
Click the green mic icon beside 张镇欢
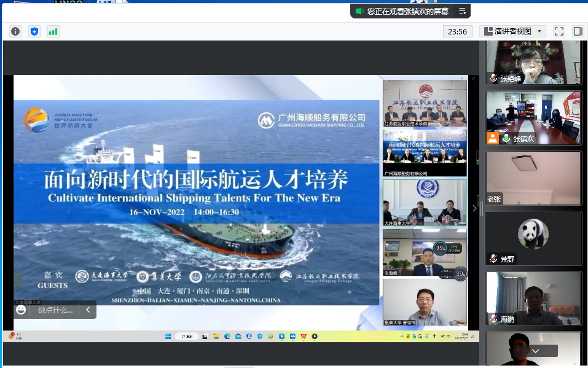[x=506, y=138]
